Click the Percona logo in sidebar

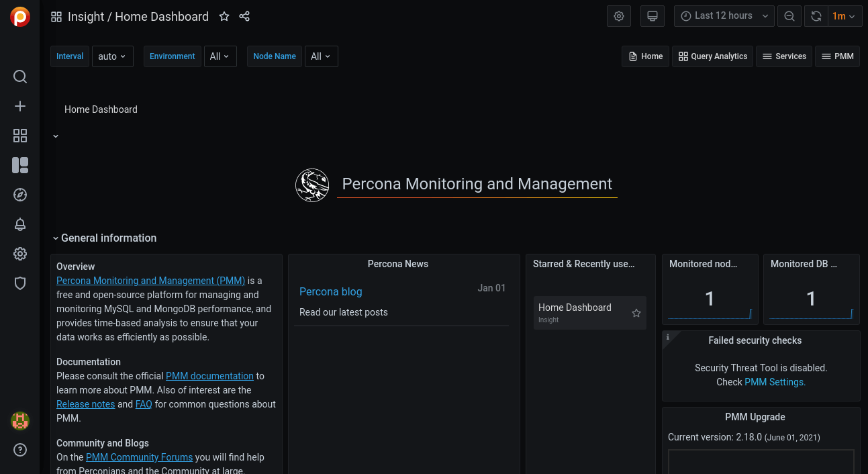click(x=20, y=17)
